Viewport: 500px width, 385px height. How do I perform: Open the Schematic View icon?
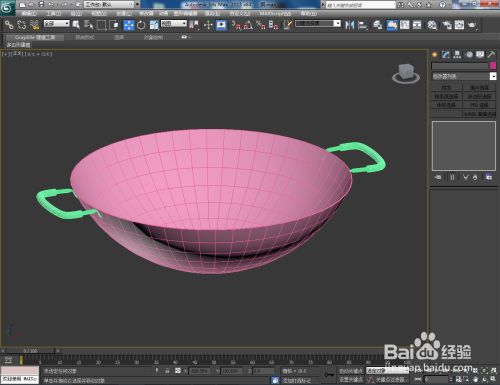[417, 25]
